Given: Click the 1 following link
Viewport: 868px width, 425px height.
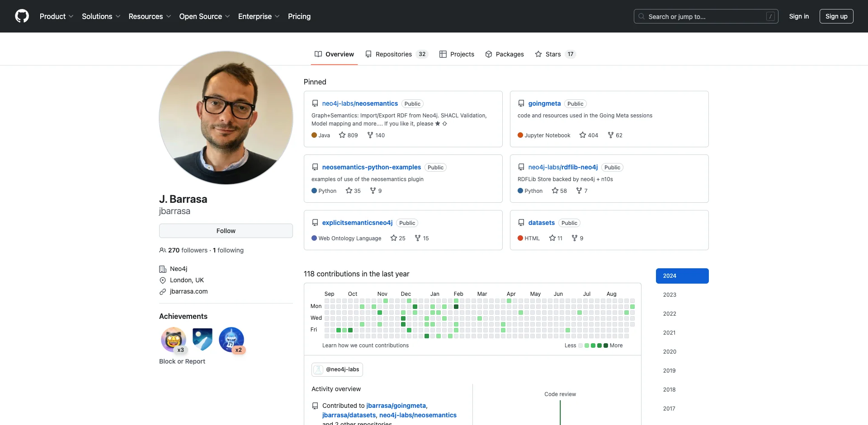Looking at the screenshot, I should [228, 250].
